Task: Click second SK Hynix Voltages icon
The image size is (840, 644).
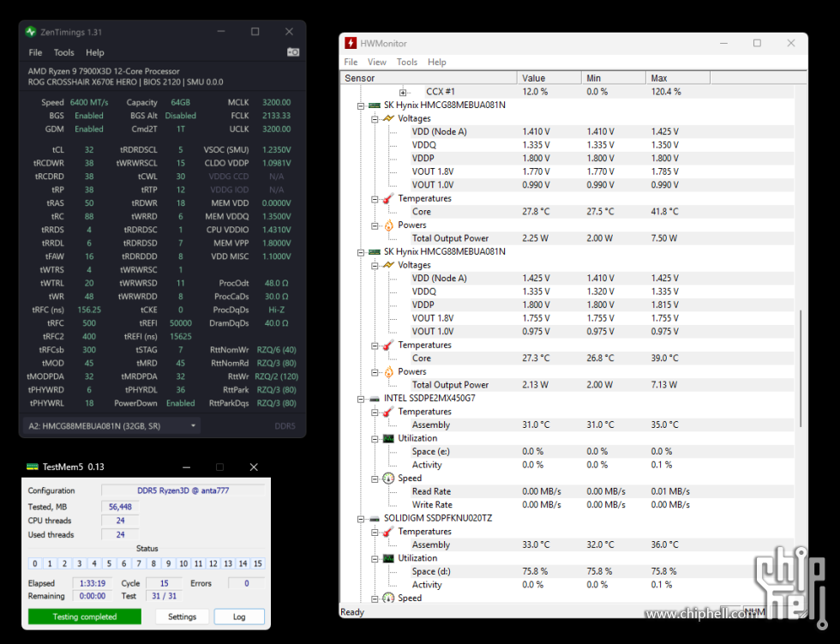Action: coord(388,265)
